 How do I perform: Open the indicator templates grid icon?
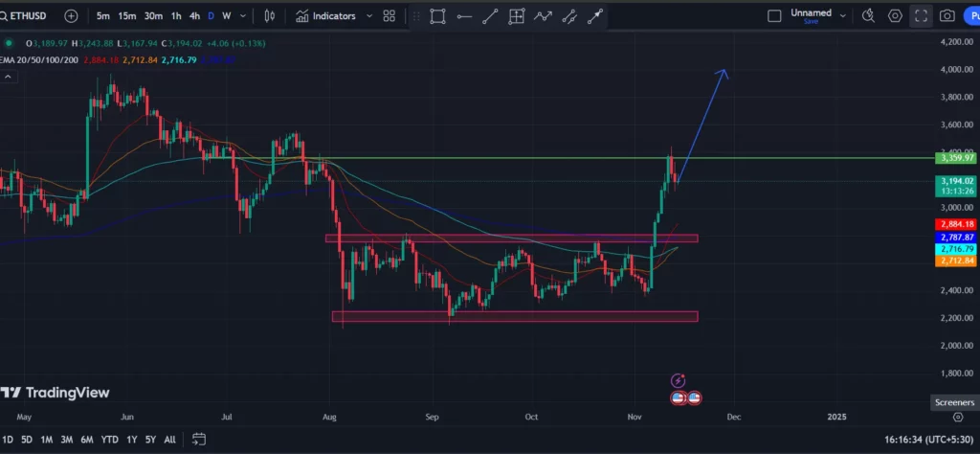[389, 16]
